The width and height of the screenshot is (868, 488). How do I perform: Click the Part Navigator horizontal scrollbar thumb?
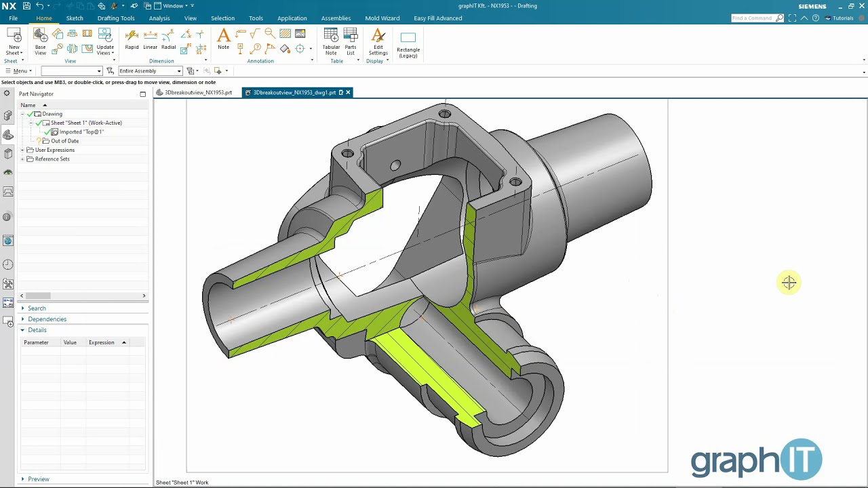point(38,296)
